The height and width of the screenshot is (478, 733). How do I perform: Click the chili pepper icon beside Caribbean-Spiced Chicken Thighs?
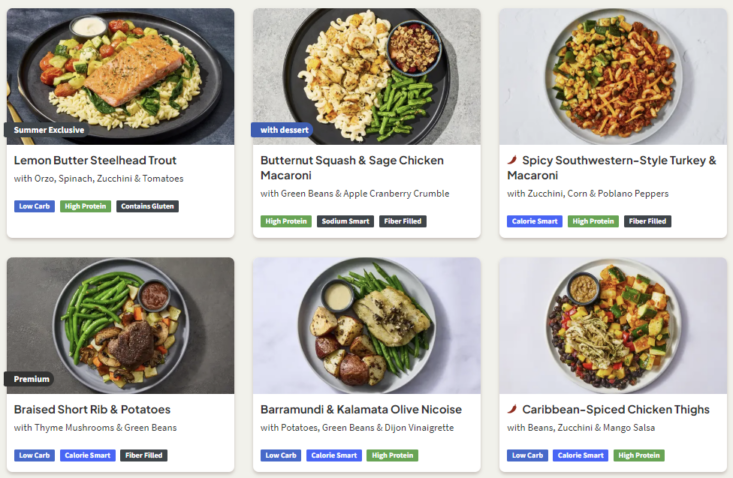tap(512, 409)
